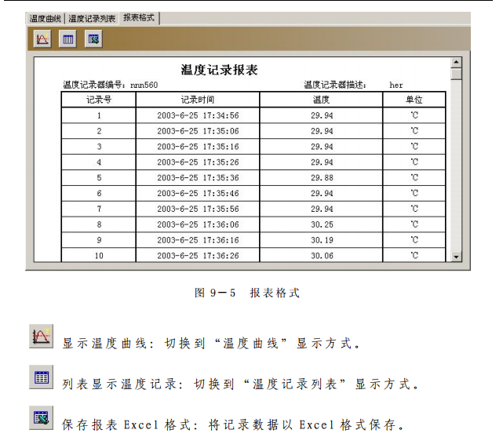The image size is (503, 448).
Task: Click the temperature curve icon in the toolbar
Action: (x=42, y=38)
